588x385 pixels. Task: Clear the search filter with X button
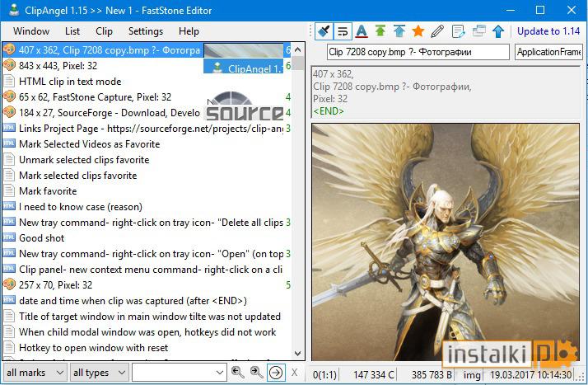pyautogui.click(x=294, y=373)
